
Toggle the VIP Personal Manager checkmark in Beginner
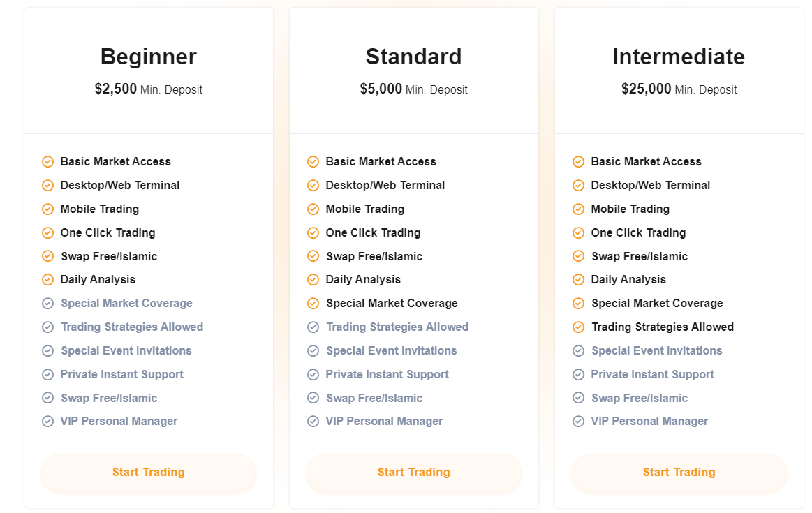[x=47, y=421]
